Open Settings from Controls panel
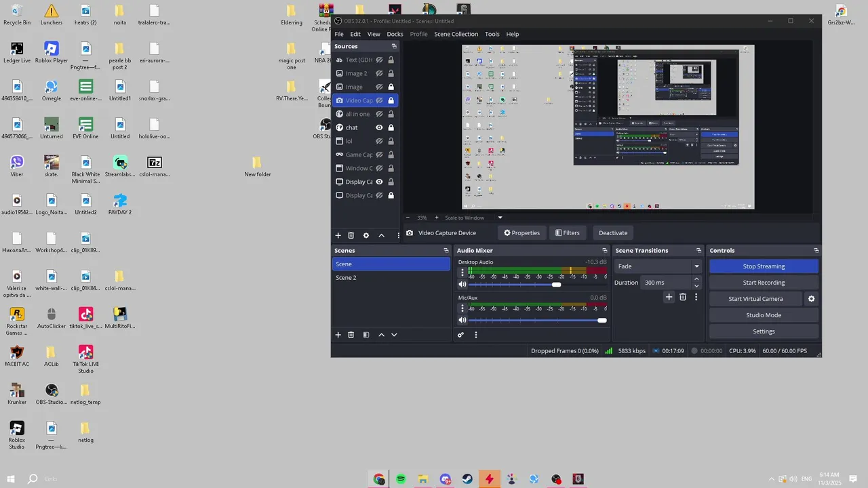This screenshot has width=868, height=488. click(764, 331)
